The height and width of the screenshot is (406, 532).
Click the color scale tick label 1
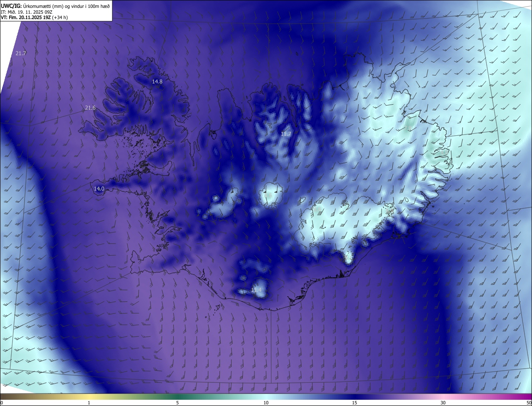coord(89,403)
